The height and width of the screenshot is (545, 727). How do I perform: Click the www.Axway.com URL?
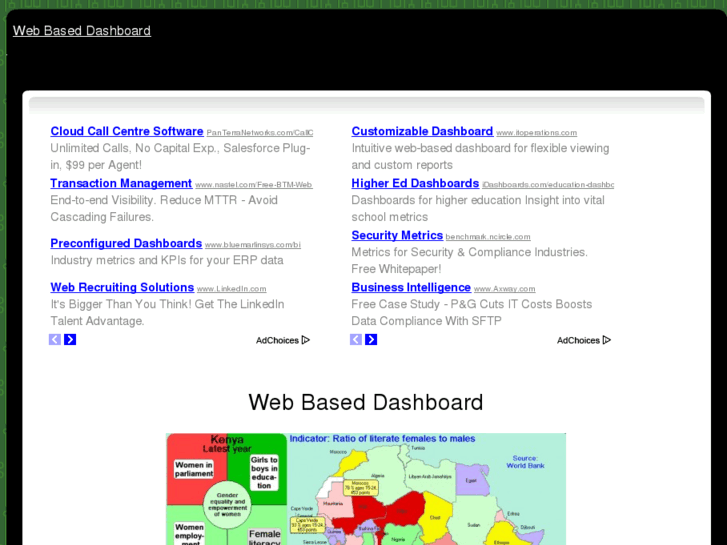505,289
